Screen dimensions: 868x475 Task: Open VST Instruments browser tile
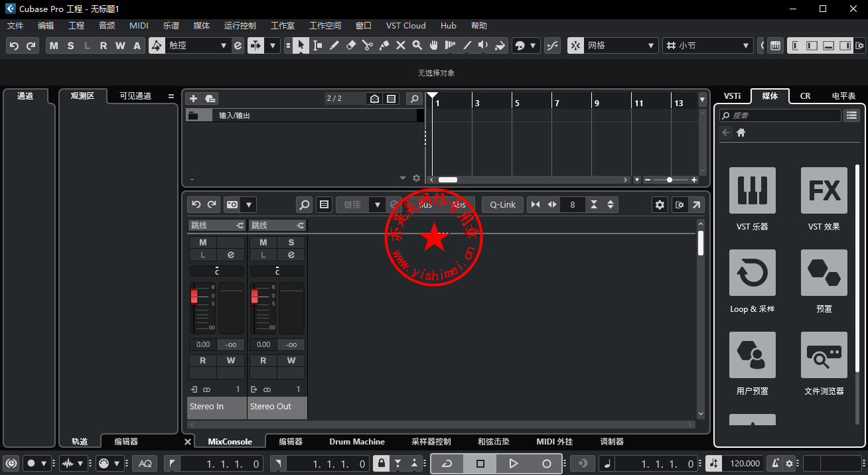click(x=753, y=190)
